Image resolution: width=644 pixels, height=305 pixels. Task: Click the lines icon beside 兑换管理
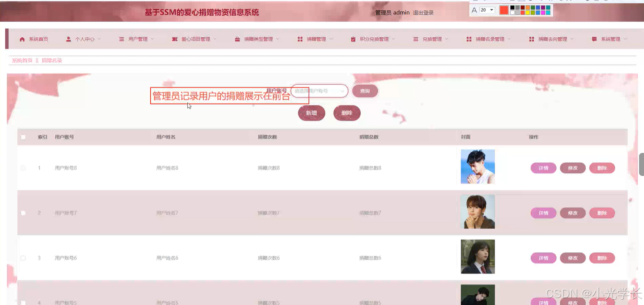tap(416, 39)
